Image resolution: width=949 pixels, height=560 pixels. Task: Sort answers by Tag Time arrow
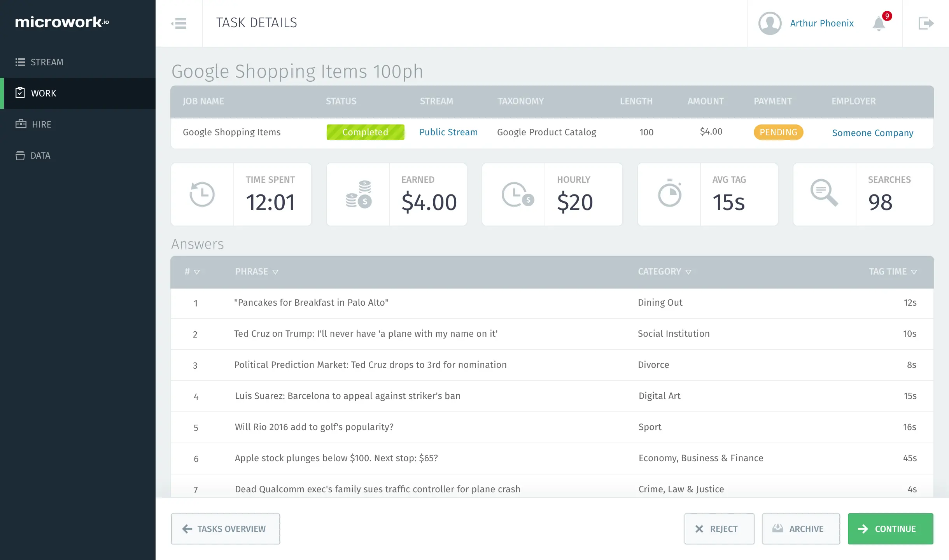914,272
